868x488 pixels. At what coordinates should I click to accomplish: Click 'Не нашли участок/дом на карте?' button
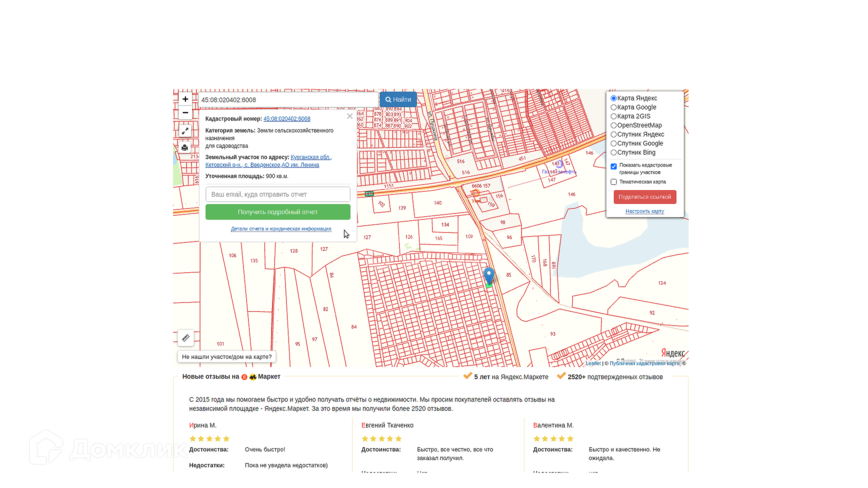pyautogui.click(x=226, y=357)
